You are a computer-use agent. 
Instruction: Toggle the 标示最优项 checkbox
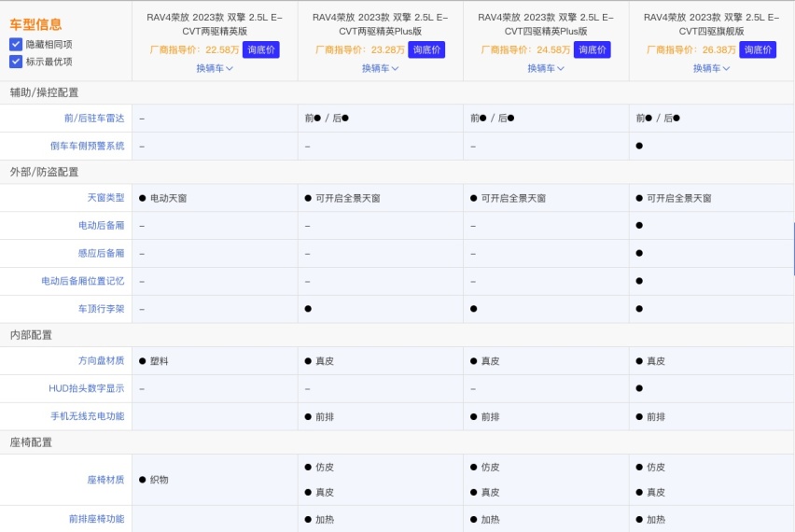[x=16, y=62]
